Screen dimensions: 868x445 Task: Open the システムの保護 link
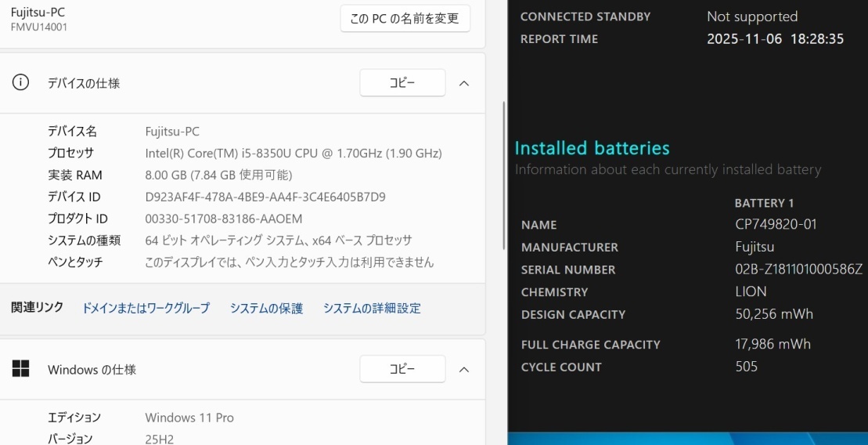tap(266, 308)
